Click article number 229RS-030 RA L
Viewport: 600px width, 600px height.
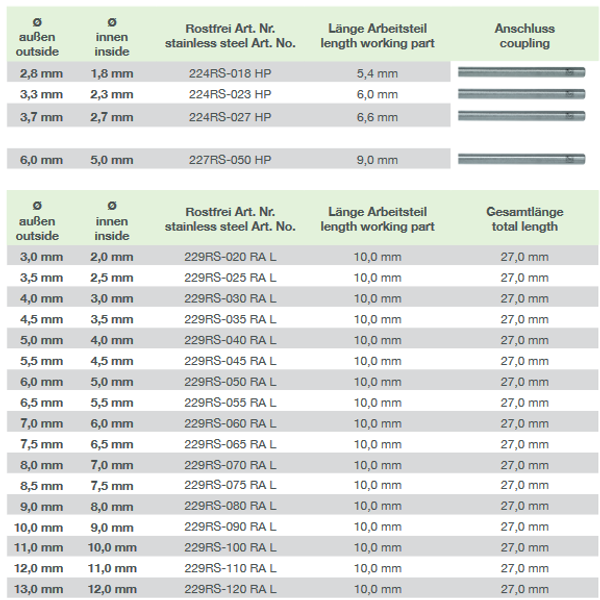click(x=230, y=298)
